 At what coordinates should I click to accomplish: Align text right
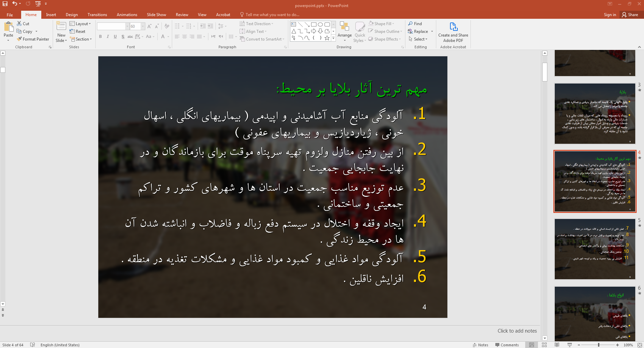click(x=192, y=37)
